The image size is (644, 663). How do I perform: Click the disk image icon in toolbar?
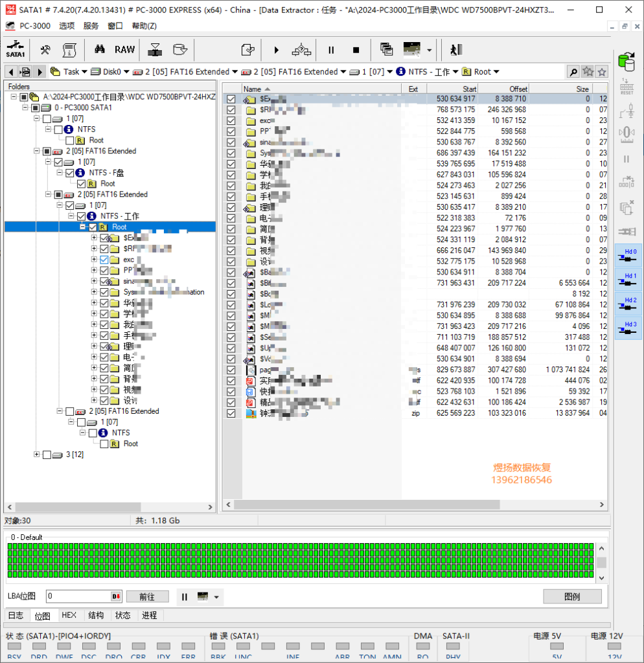pos(180,50)
